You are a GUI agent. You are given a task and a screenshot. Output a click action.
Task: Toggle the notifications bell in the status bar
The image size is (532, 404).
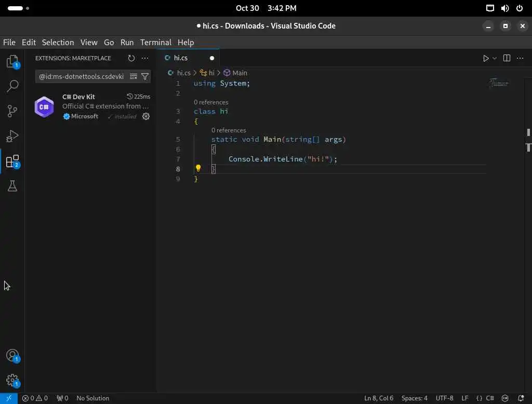coord(521,398)
